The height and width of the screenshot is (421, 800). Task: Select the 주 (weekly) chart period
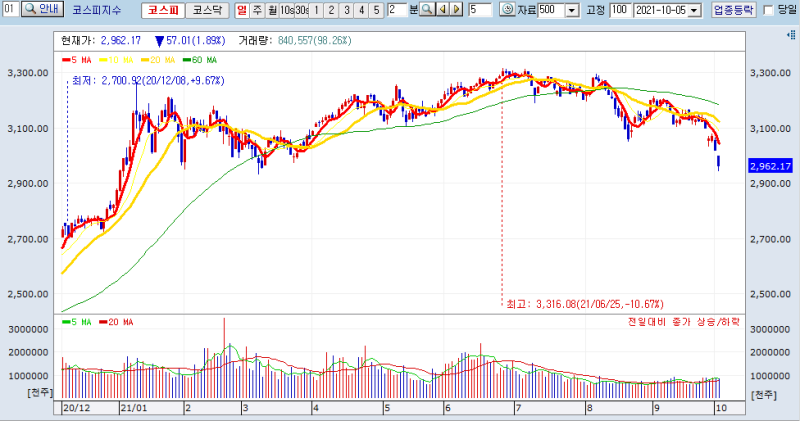point(257,10)
